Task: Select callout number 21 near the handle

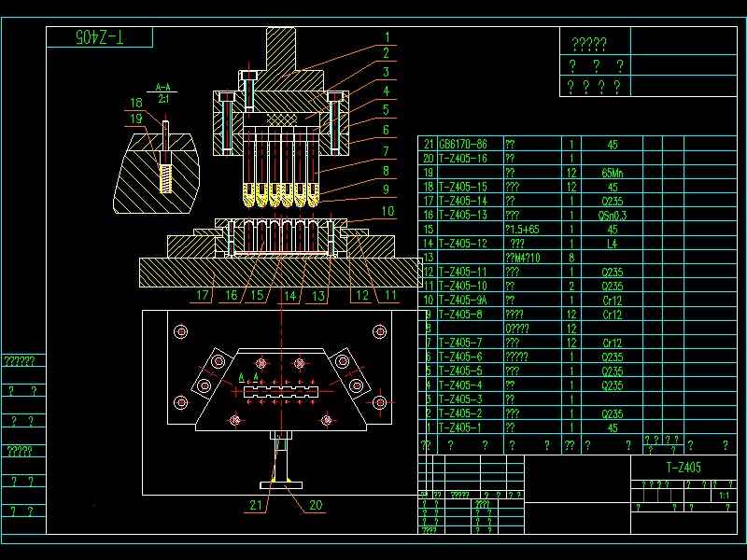Action: click(x=256, y=505)
